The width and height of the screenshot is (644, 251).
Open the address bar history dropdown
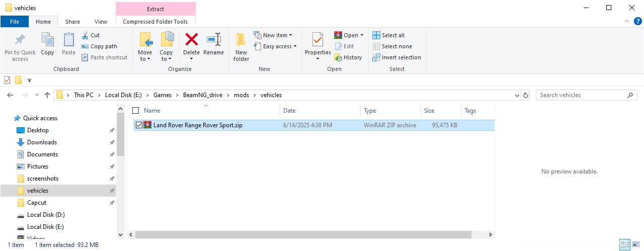pos(517,95)
